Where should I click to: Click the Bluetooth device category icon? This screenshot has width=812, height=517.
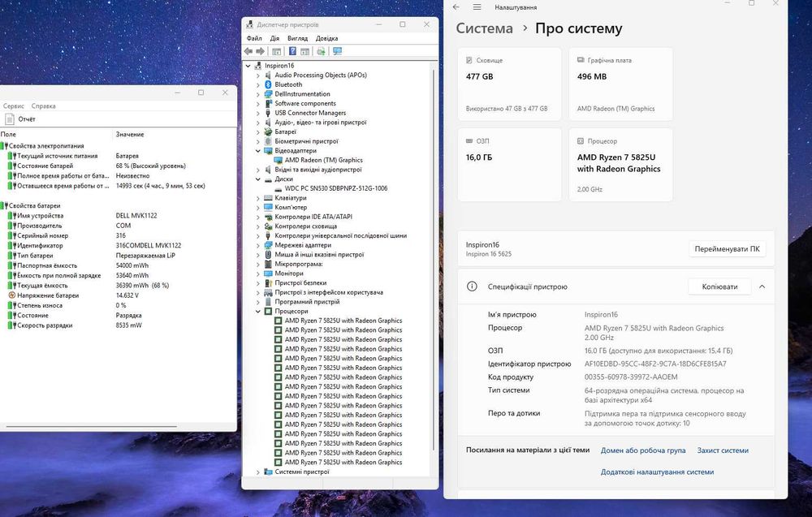pyautogui.click(x=268, y=84)
